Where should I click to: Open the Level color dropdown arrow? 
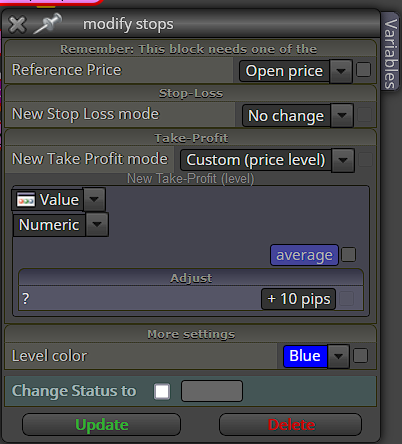pyautogui.click(x=338, y=356)
